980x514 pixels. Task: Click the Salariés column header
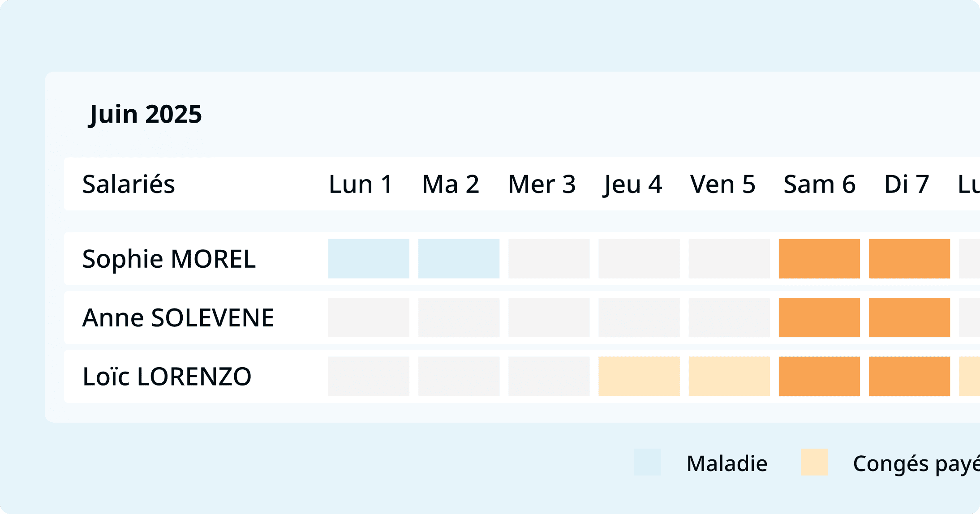pos(129,184)
